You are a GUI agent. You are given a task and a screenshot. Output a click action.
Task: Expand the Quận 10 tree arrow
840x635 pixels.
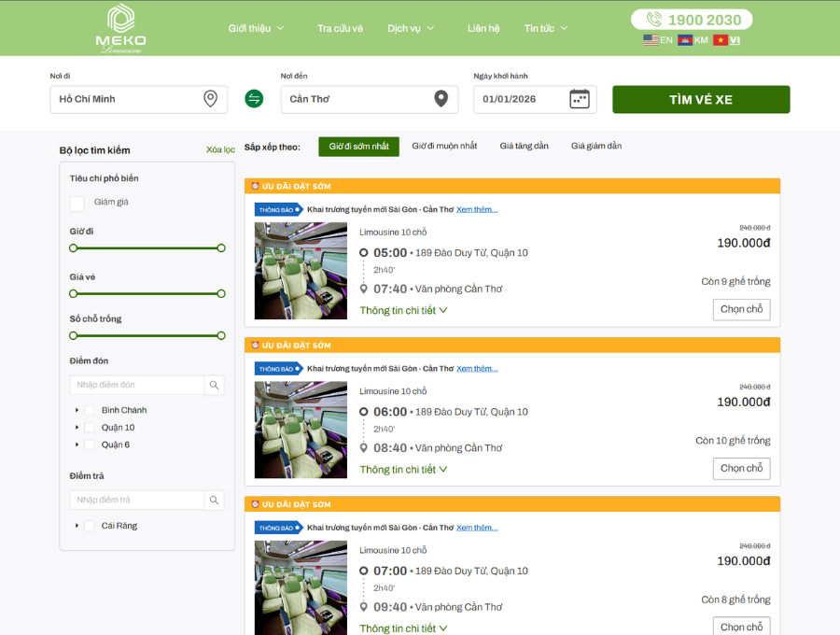click(77, 428)
